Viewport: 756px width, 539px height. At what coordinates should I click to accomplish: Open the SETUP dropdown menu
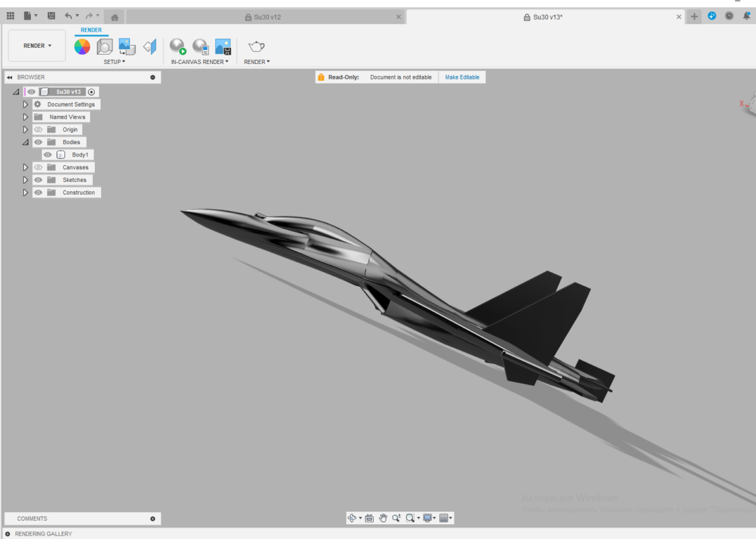[114, 62]
